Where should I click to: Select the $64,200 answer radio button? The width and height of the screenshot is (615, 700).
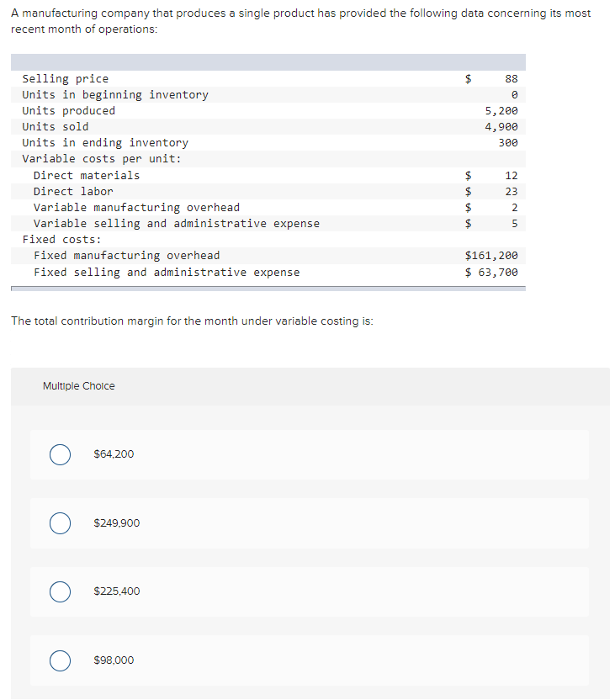pos(60,454)
